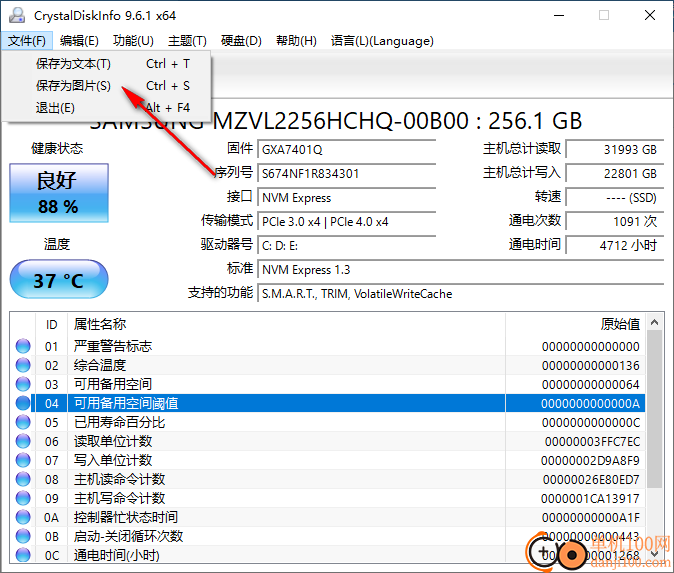Click raw value 00000026E80ED7

591,479
